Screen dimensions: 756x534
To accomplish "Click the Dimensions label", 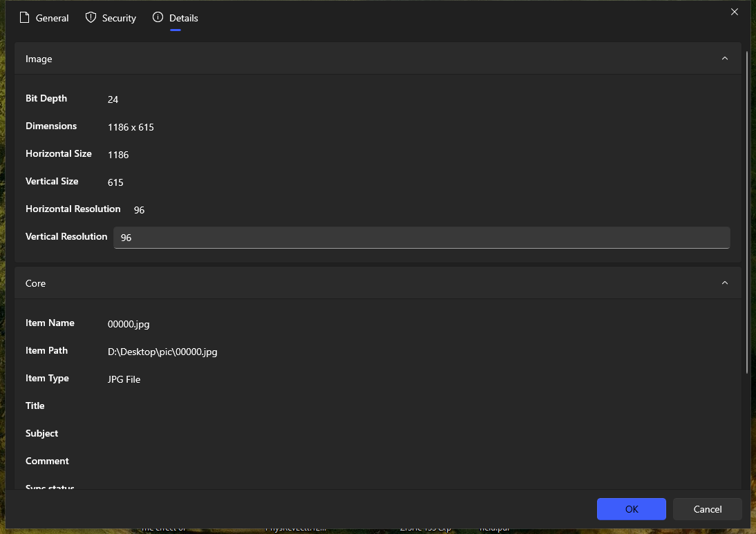I will coord(51,126).
